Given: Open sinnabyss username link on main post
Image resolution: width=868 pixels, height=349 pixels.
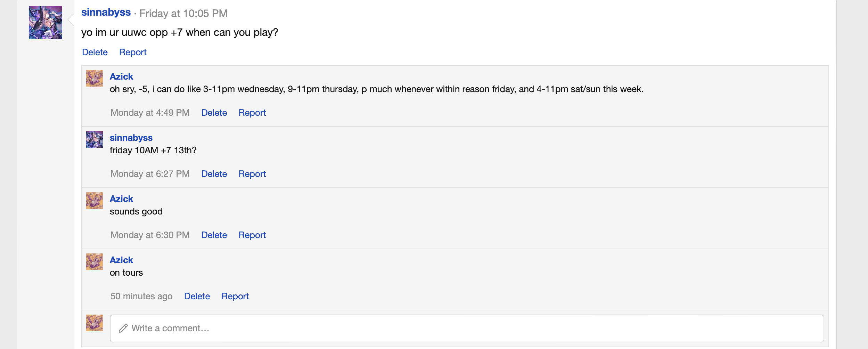Looking at the screenshot, I should [106, 13].
